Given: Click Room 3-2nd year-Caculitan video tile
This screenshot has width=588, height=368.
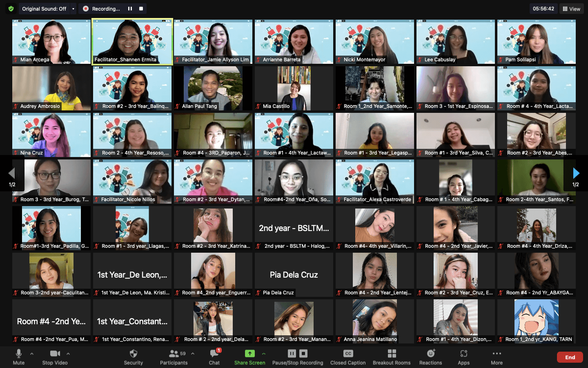Looking at the screenshot, I should coord(51,275).
